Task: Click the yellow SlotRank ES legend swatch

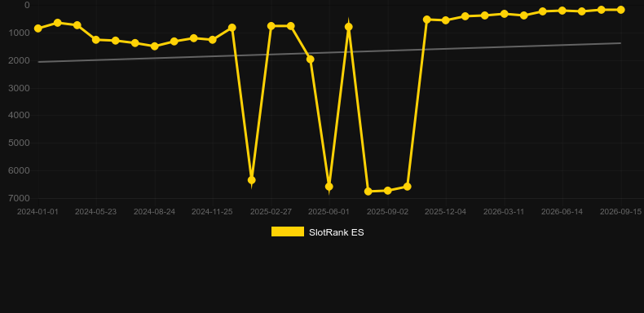Action: coord(288,231)
